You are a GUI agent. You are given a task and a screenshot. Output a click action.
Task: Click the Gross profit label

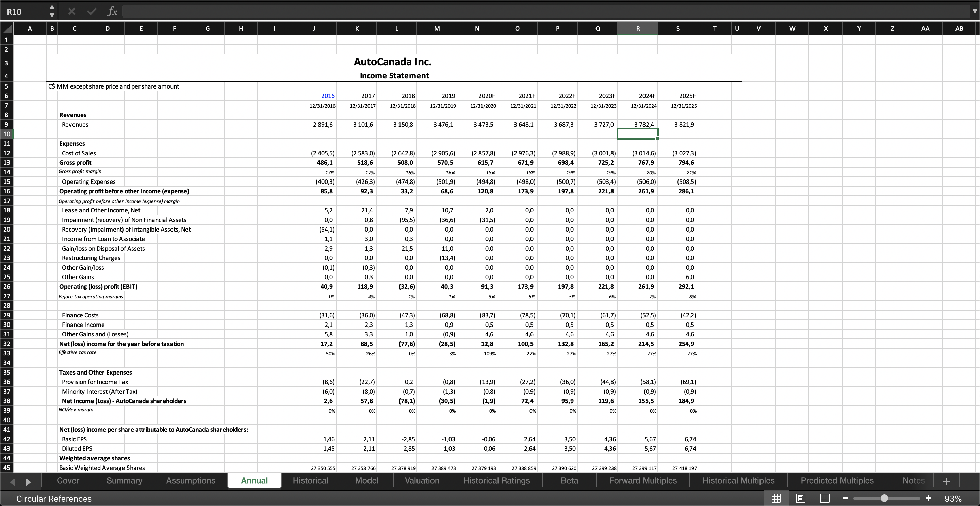coord(75,162)
